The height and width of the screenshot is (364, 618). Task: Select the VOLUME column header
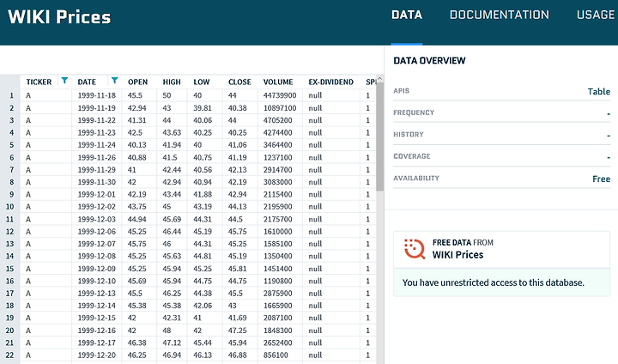click(x=278, y=82)
